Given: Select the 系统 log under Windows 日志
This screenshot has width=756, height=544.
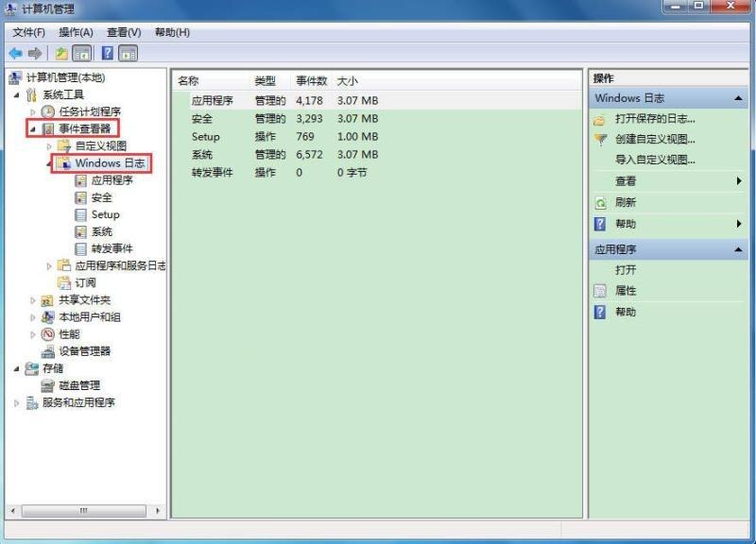Looking at the screenshot, I should pos(101,231).
